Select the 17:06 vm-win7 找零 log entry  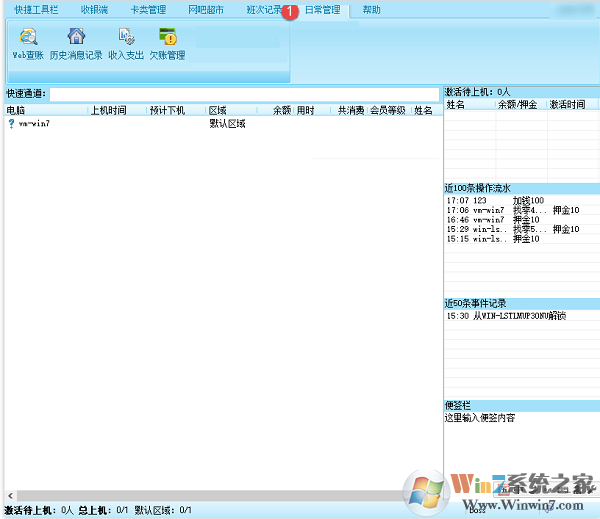(522, 210)
